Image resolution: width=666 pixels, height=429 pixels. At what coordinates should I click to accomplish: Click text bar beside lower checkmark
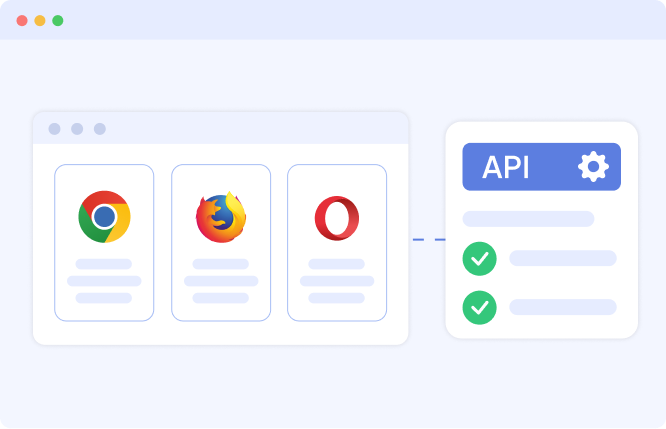coord(563,307)
